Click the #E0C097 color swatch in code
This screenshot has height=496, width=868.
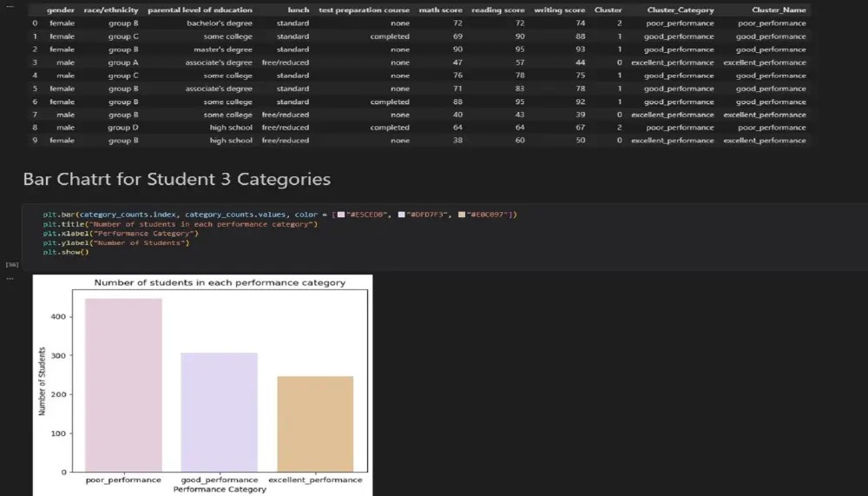(x=462, y=215)
